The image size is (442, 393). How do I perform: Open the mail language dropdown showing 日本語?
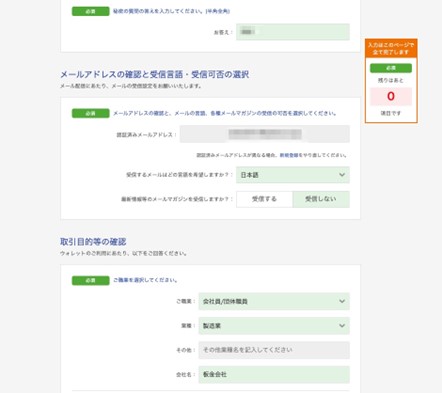(293, 175)
